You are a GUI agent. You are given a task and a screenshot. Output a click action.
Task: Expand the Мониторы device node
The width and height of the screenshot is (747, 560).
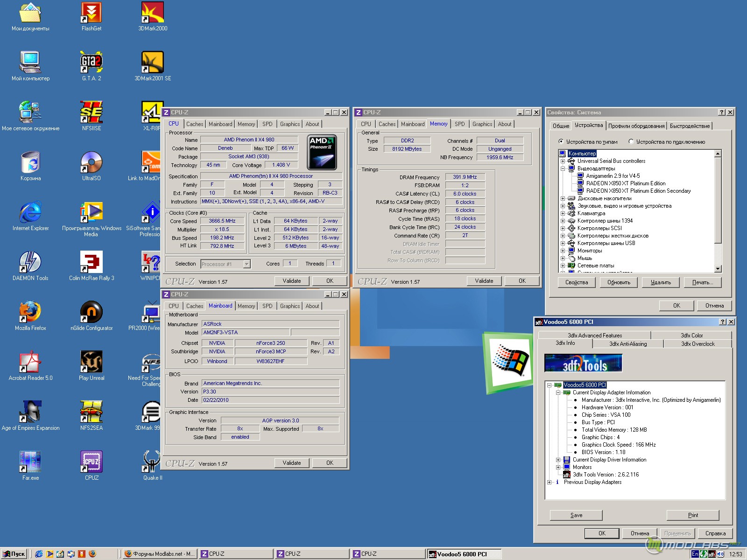(563, 251)
